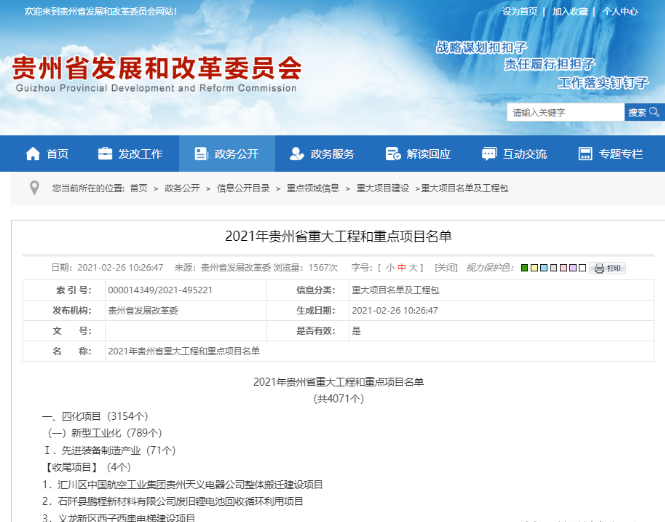Click the speech-bubble icon beside 互动交流
Screen dimensions: 665x522
(489, 154)
